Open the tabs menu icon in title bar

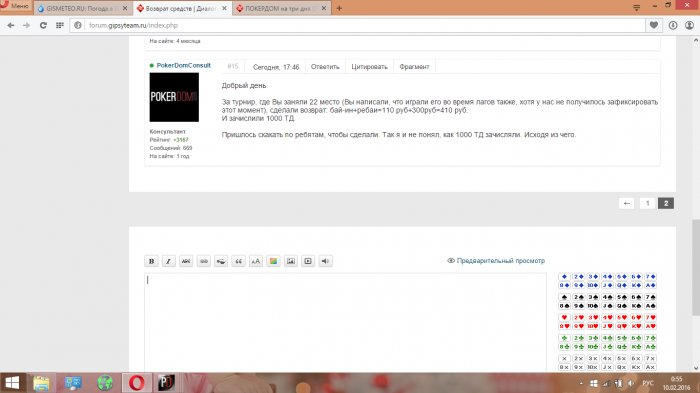pos(637,8)
